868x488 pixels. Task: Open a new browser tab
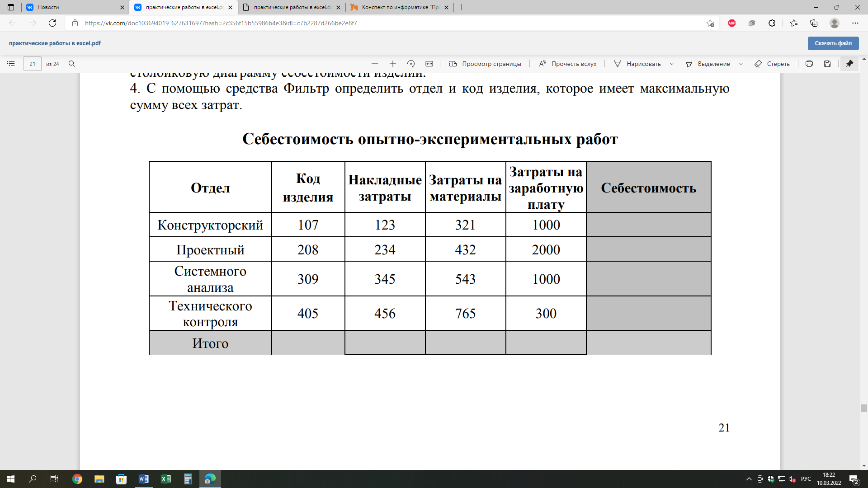pos(462,7)
